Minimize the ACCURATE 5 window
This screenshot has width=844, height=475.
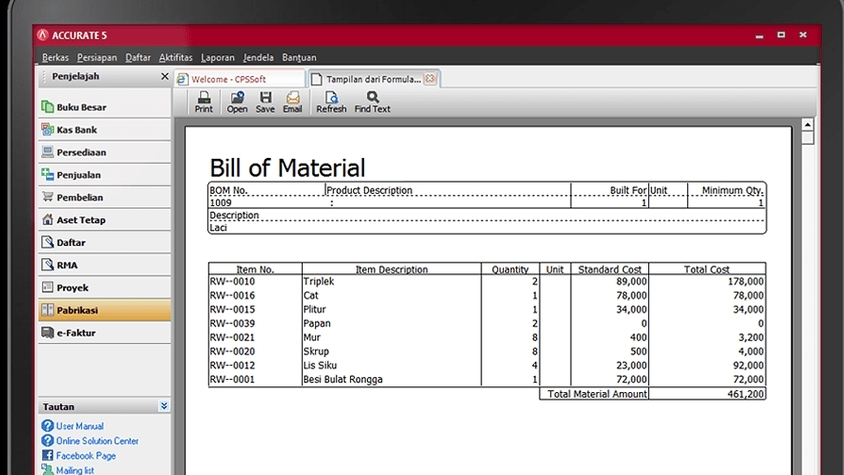click(x=759, y=36)
